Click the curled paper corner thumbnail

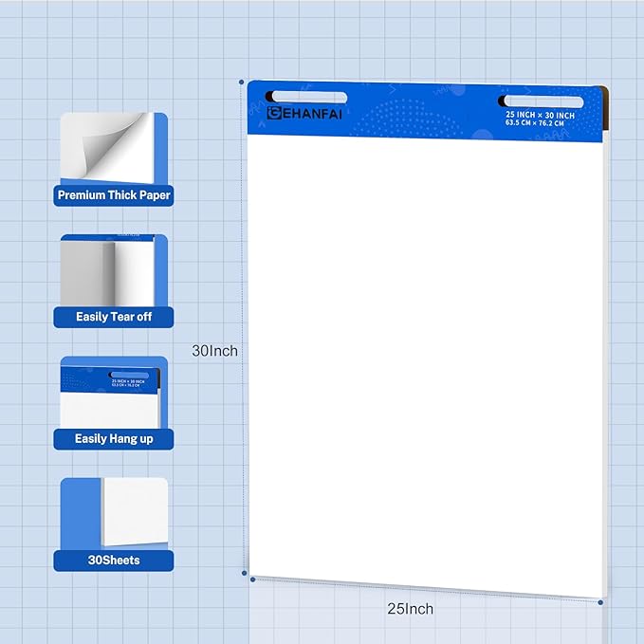click(x=114, y=148)
